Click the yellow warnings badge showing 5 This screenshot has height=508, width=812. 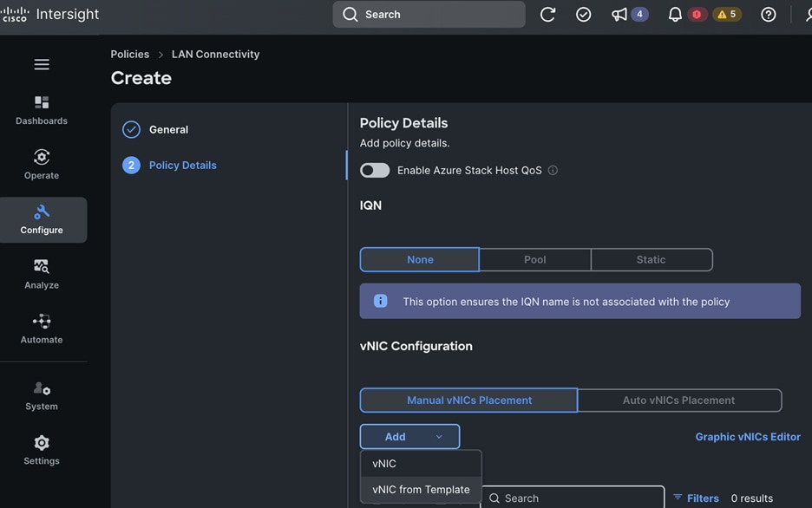(x=727, y=15)
